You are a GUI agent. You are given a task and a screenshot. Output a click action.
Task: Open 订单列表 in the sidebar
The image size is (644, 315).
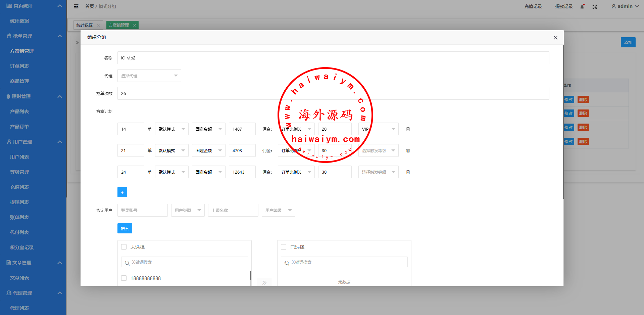(x=19, y=66)
